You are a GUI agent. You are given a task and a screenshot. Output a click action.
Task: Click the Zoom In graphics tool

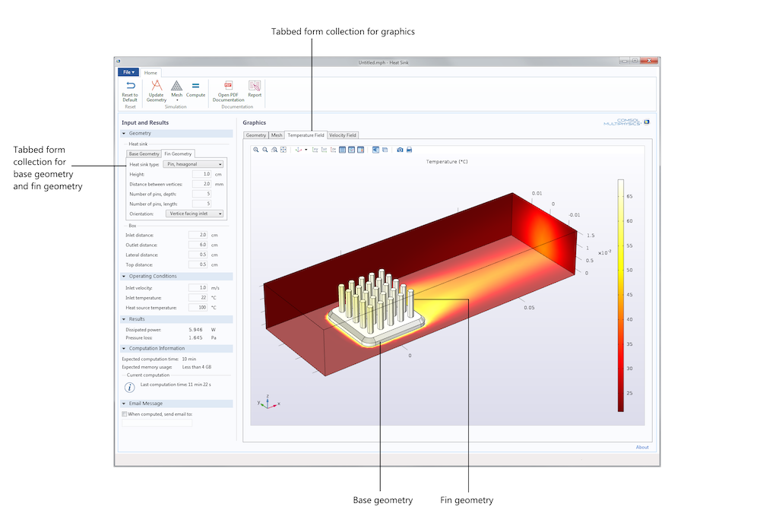point(256,150)
